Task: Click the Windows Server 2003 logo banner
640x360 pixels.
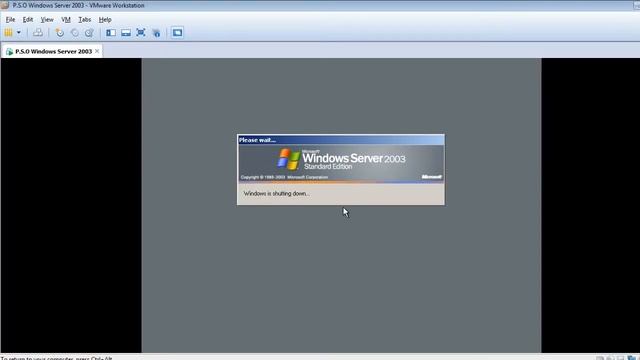Action: tap(341, 163)
